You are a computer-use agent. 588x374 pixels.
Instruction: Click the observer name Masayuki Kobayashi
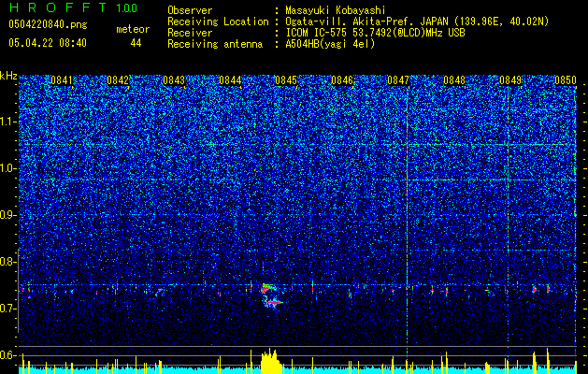coord(336,10)
